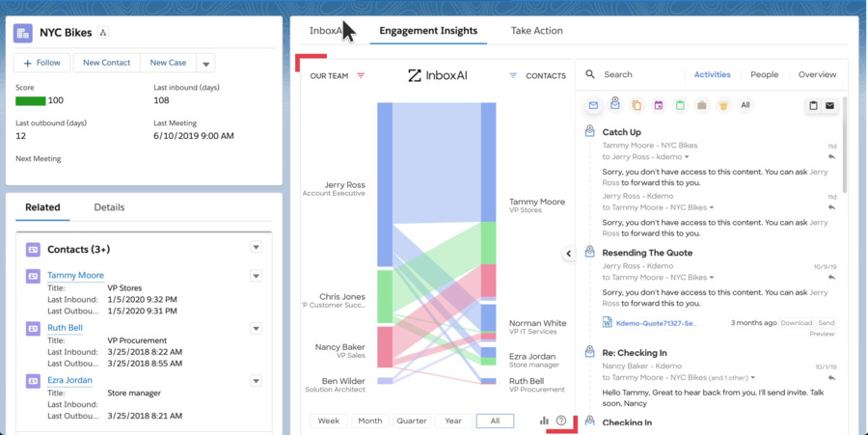Reply to Resending The Quote email
Screen dimensions: 868x435
(x=831, y=277)
